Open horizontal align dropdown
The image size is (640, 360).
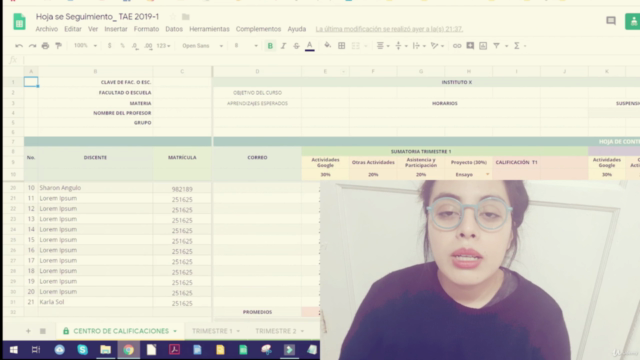pyautogui.click(x=382, y=46)
